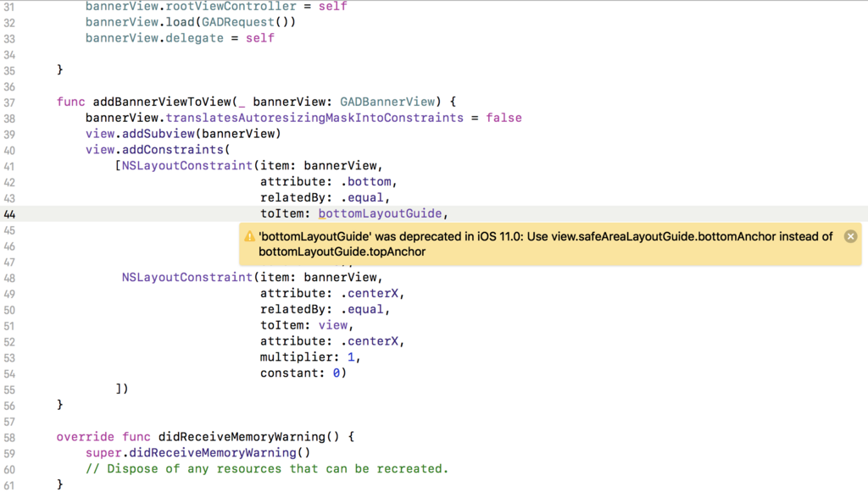Click line number 58 in gutter
Image resolution: width=868 pixels, height=492 pixels.
pos(9,438)
